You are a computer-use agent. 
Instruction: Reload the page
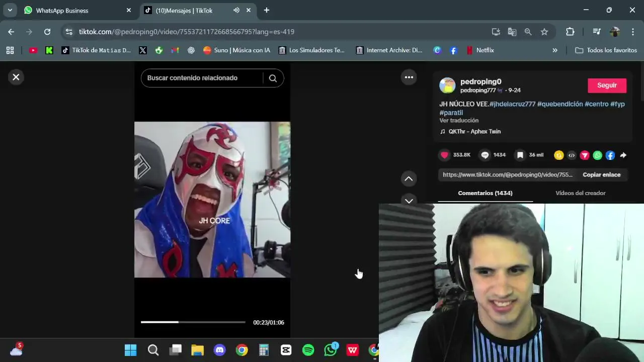point(47,32)
